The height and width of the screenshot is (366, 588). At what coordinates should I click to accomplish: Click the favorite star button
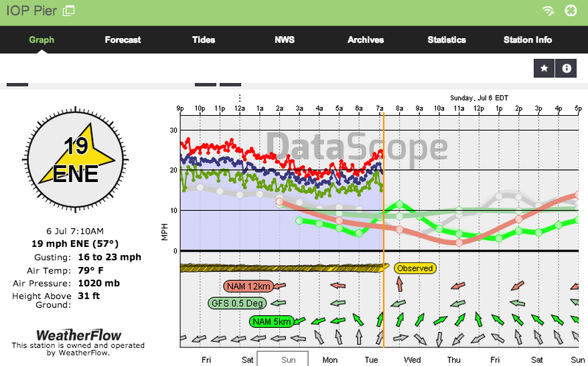pyautogui.click(x=544, y=68)
